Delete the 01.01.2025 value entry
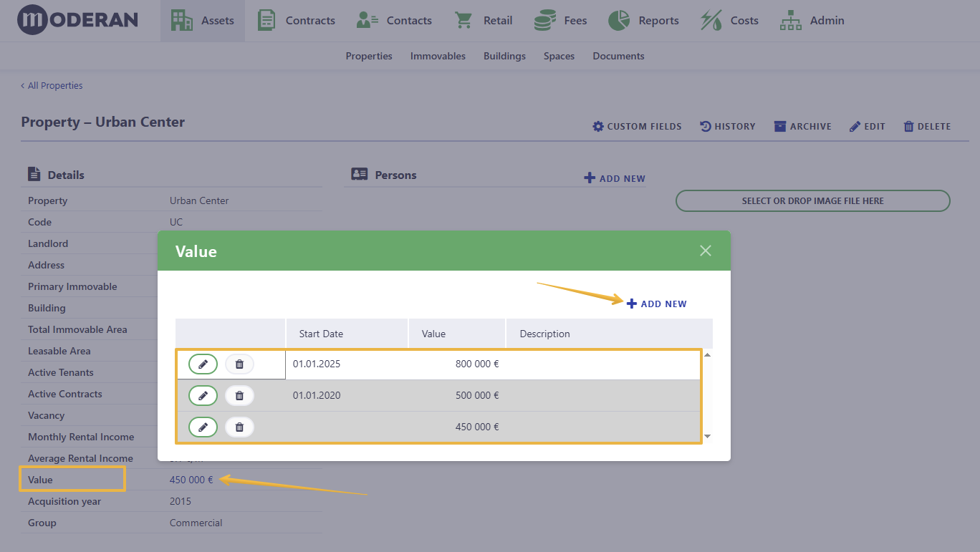This screenshot has height=552, width=980. (239, 364)
